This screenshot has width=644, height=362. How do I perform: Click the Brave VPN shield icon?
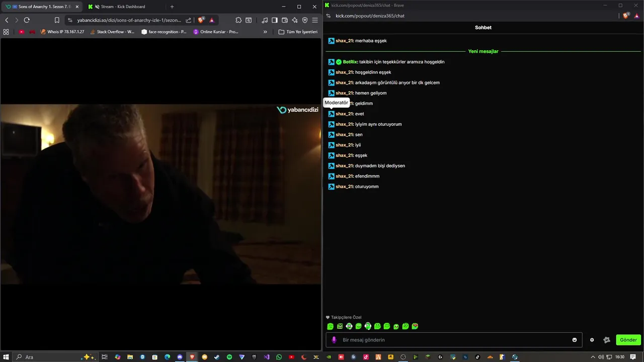(x=305, y=20)
